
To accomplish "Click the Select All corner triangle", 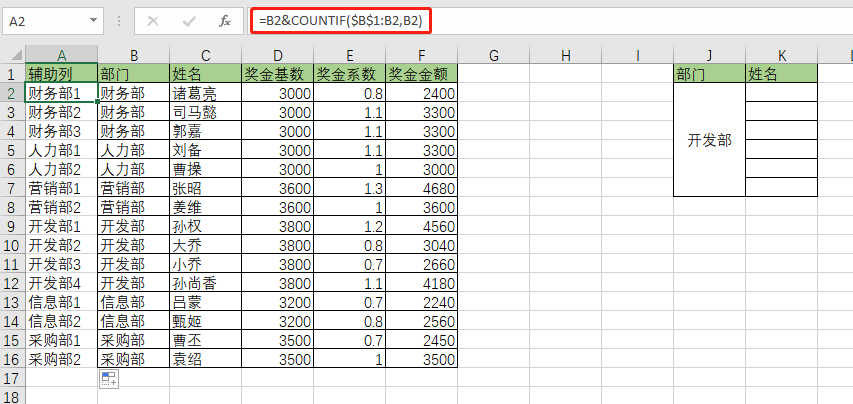I will point(17,55).
